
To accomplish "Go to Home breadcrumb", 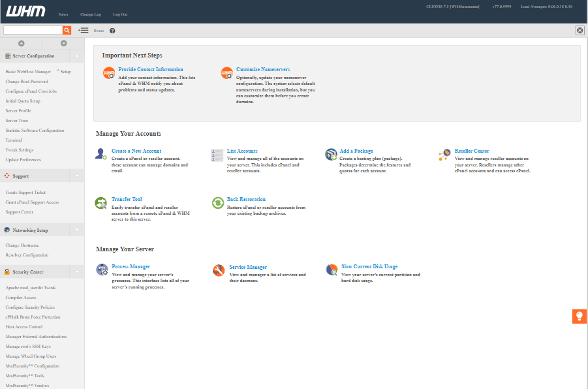I will [99, 31].
